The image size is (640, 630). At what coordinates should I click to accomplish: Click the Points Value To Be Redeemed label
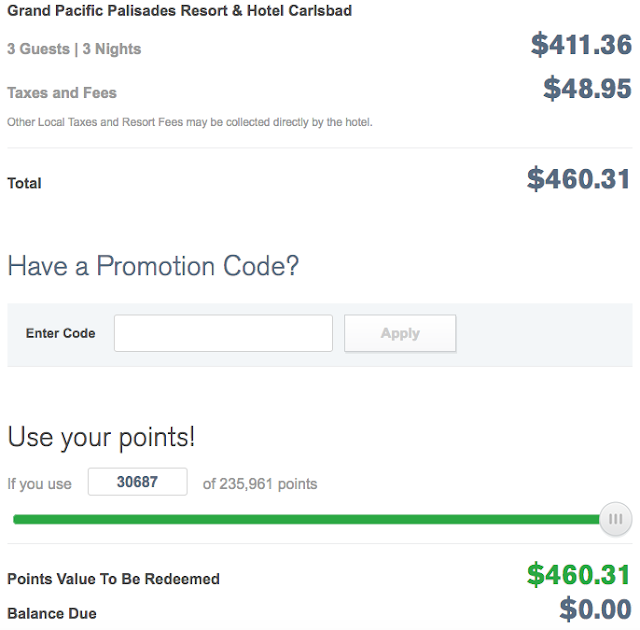pos(113,579)
